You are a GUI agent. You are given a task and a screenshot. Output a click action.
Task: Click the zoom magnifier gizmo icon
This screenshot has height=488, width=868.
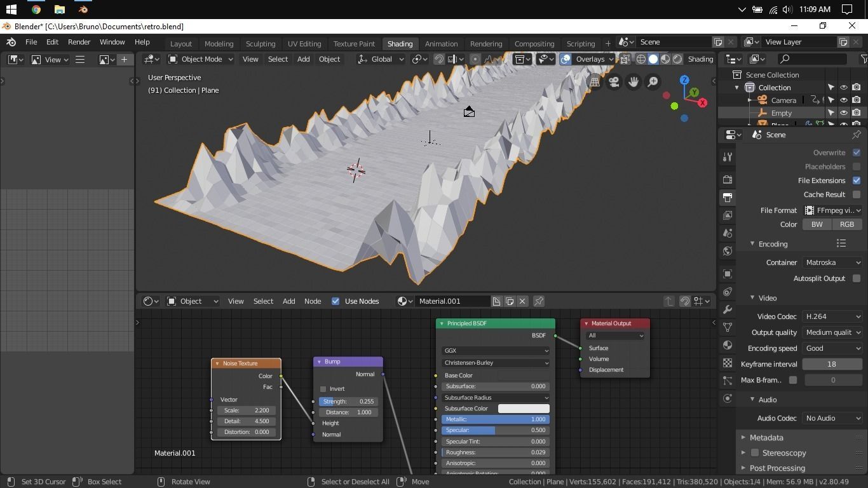pyautogui.click(x=653, y=82)
